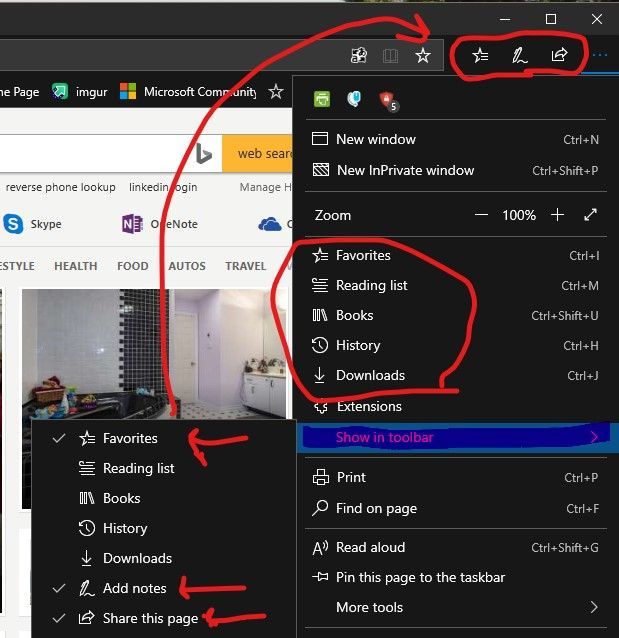
Task: Click the bathroom photo news thumbnail
Action: pyautogui.click(x=154, y=354)
